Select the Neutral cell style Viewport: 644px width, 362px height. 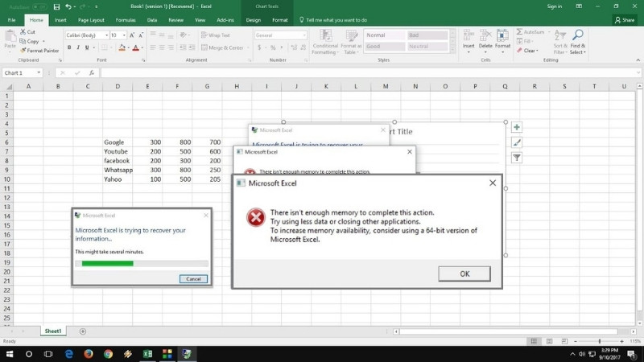click(427, 47)
